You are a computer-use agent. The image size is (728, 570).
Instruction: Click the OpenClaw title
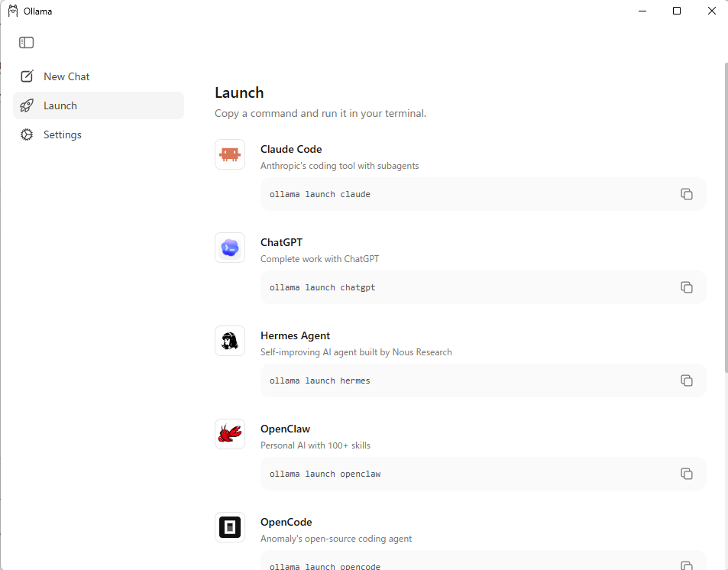[285, 429]
